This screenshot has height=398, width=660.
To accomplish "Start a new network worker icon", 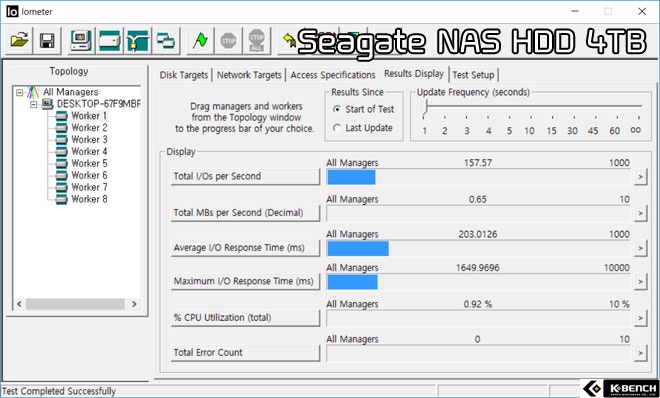I will coord(138,41).
